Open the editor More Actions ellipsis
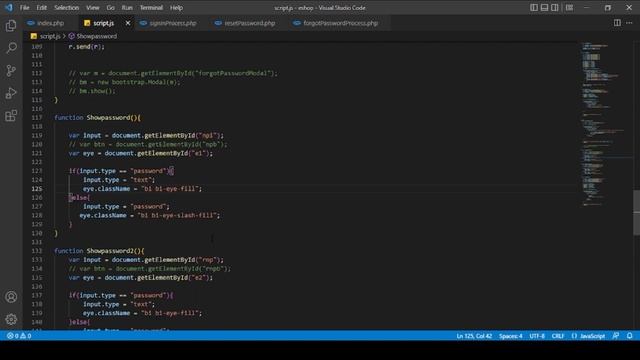This screenshot has height=360, width=640. [x=629, y=23]
